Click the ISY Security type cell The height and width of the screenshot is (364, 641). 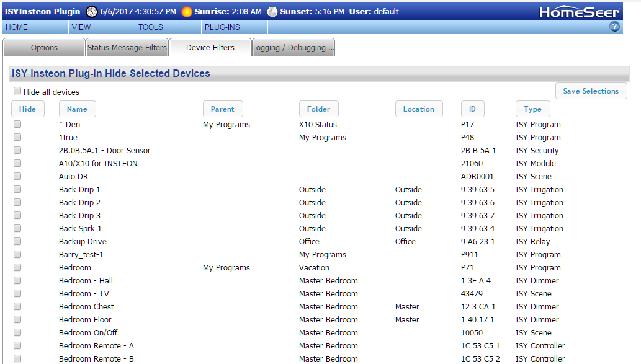(537, 150)
